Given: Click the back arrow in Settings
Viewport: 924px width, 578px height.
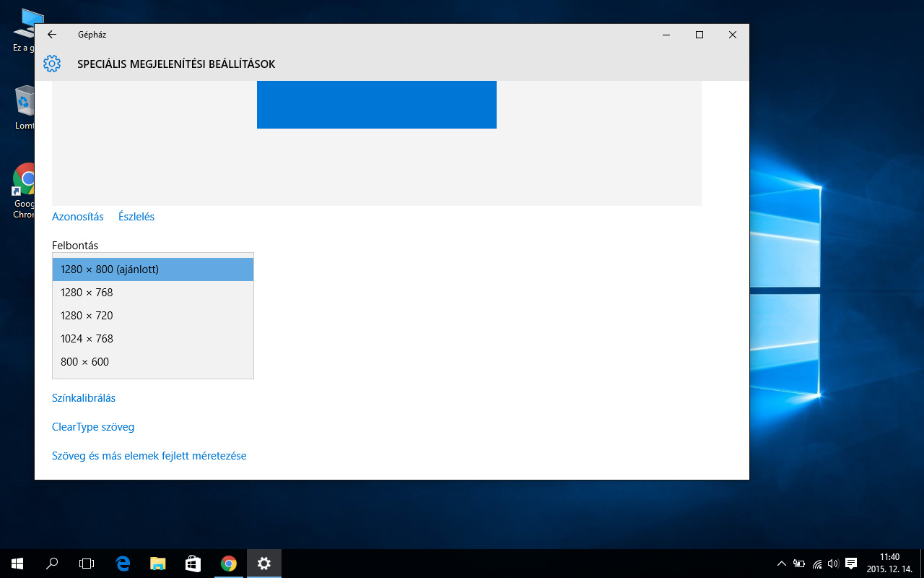Looking at the screenshot, I should click(51, 35).
